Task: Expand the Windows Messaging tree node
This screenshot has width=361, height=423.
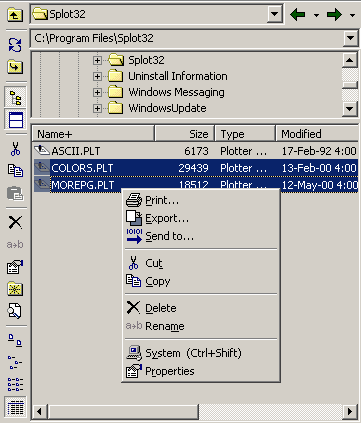Action: point(97,92)
